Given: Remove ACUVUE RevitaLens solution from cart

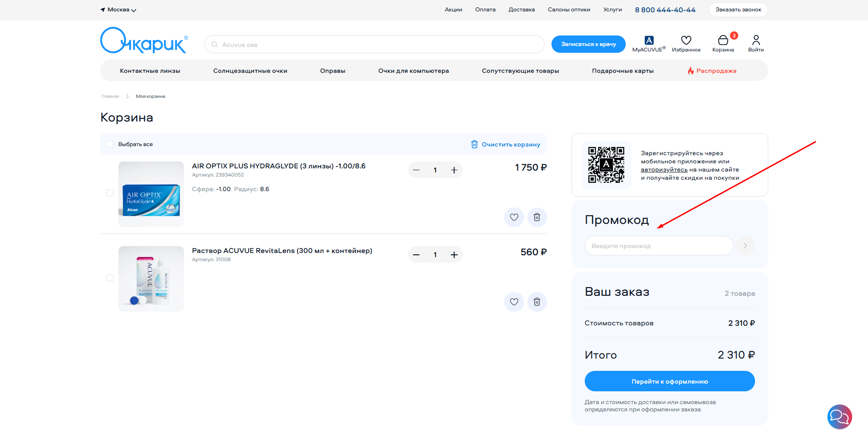Looking at the screenshot, I should (537, 302).
